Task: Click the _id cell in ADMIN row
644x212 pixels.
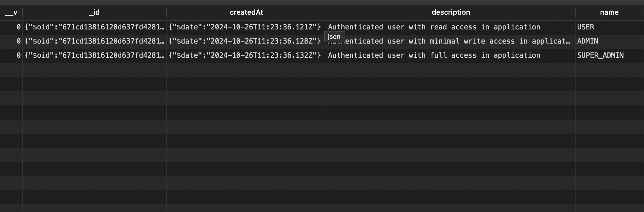Action: pos(94,41)
